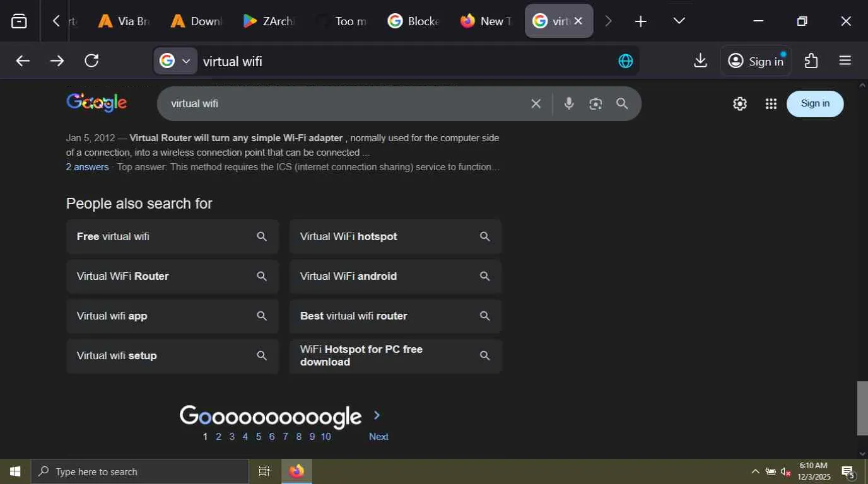Search for Virtual WiFi hotspot suggestion
868x484 pixels.
pyautogui.click(x=396, y=236)
